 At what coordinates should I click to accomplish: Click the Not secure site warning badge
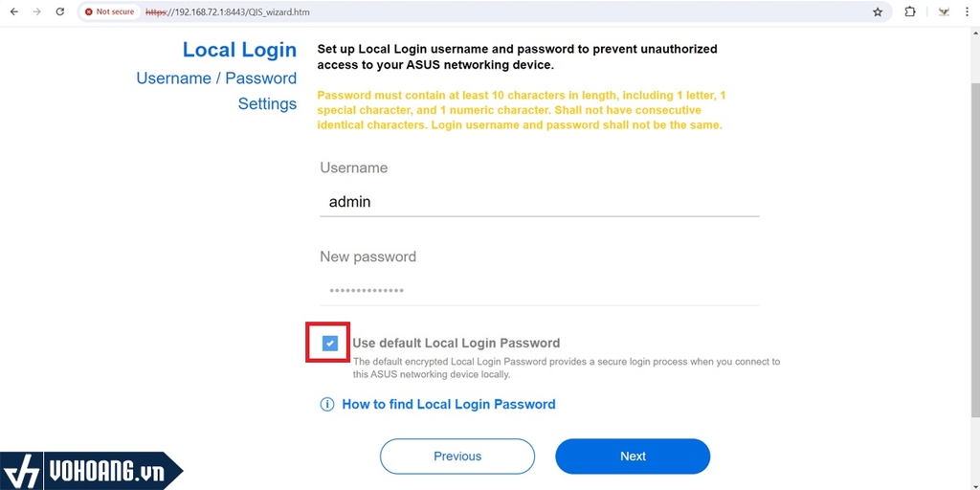109,12
